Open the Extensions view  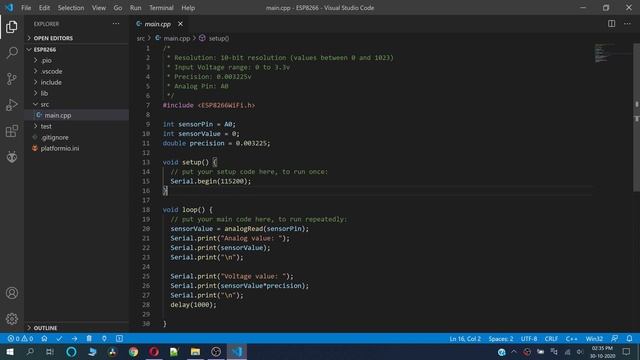click(12, 131)
